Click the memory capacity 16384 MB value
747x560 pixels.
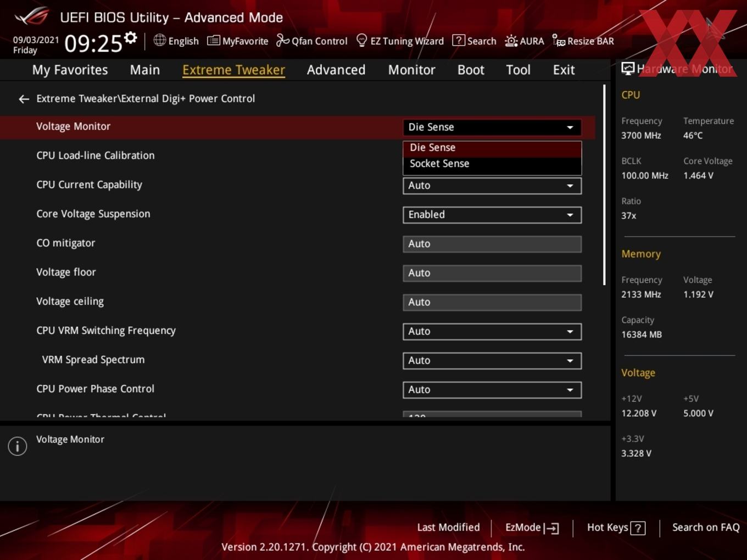pyautogui.click(x=642, y=334)
